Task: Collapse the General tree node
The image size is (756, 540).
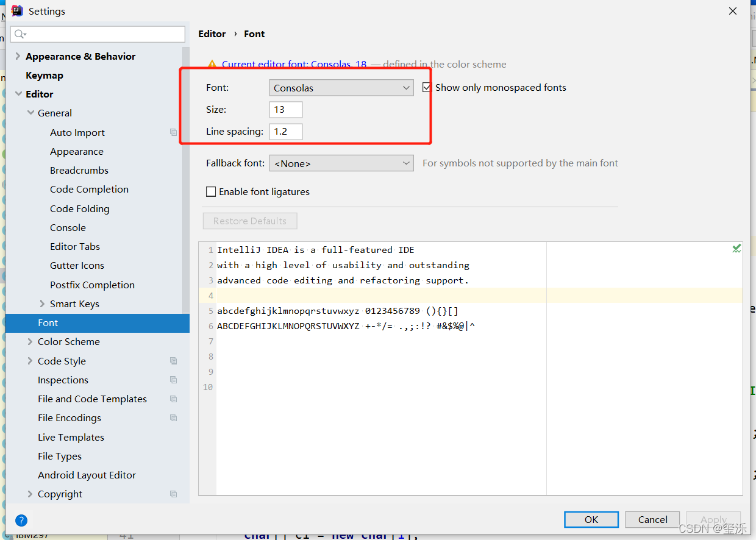Action: coord(30,113)
